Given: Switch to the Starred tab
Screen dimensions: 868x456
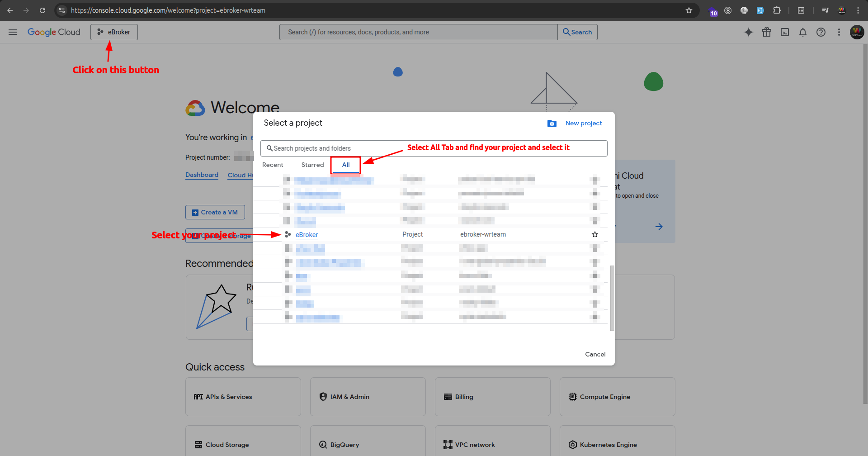Looking at the screenshot, I should [312, 165].
